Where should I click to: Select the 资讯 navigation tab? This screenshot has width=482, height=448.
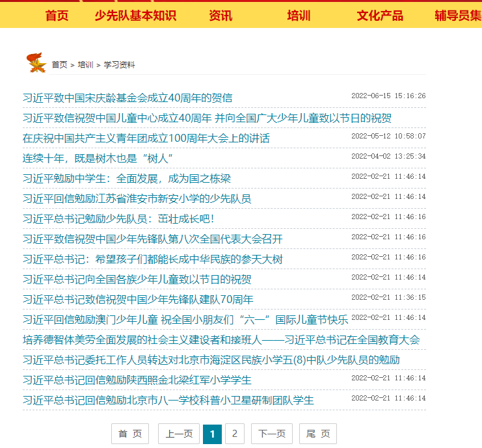click(221, 16)
